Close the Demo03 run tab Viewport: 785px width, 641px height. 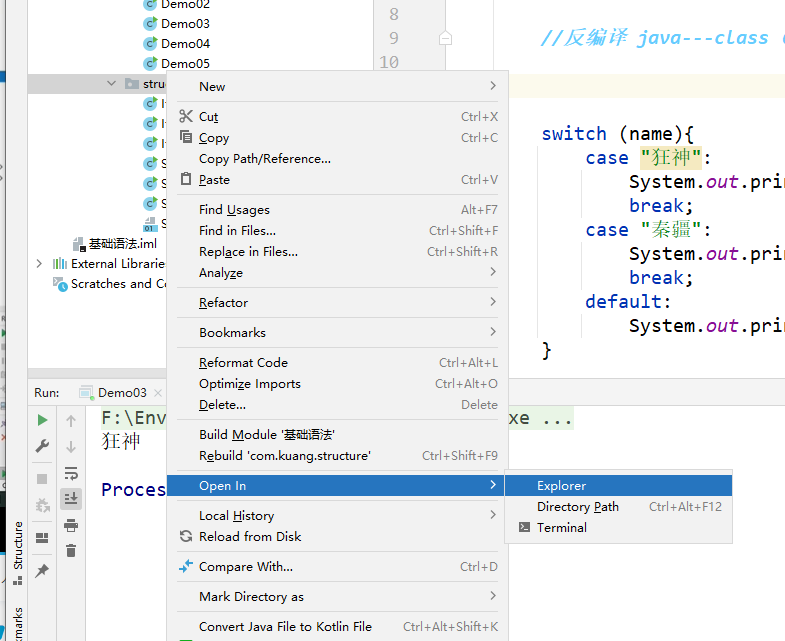[x=158, y=393]
